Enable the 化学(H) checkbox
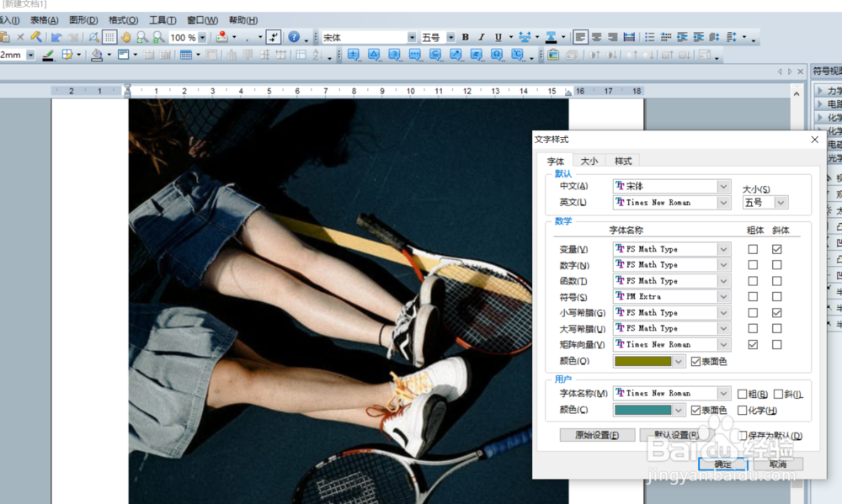This screenshot has width=842, height=504. 742,410
